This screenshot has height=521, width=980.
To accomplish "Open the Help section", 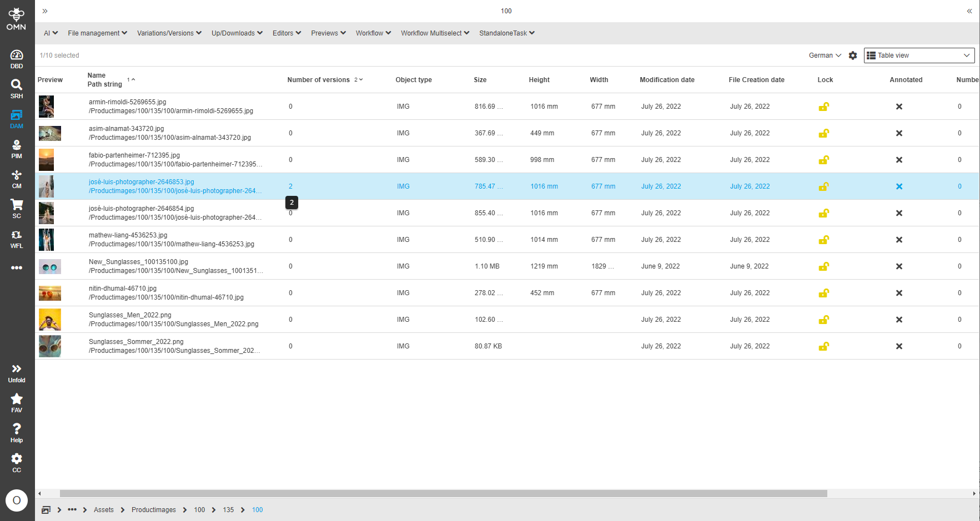I will pyautogui.click(x=17, y=431).
